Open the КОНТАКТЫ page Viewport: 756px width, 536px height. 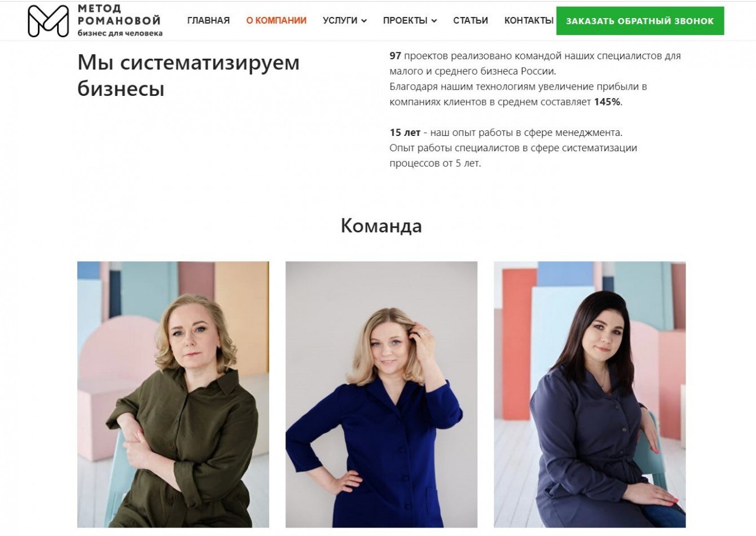pos(529,20)
